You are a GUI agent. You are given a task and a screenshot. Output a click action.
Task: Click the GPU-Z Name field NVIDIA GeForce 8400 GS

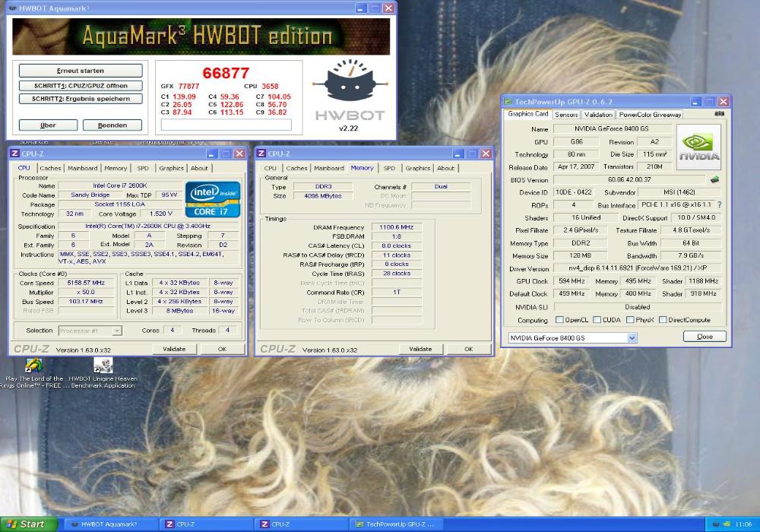[x=613, y=129]
